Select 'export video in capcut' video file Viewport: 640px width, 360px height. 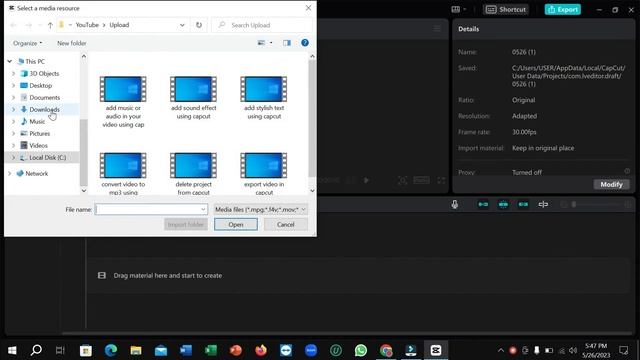tap(264, 173)
